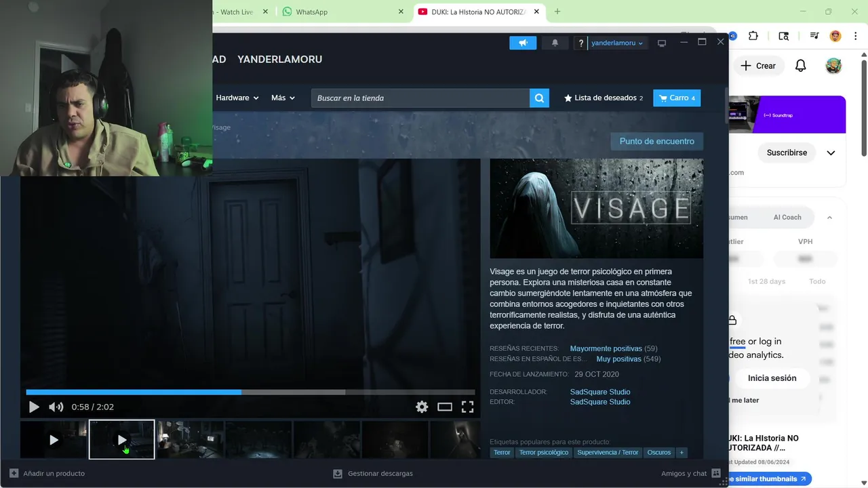Switch the trailer to fullscreen
868x488 pixels.
[x=467, y=407]
